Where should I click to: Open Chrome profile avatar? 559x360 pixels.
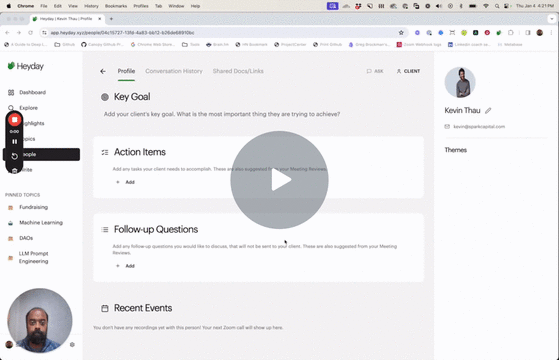pos(540,33)
